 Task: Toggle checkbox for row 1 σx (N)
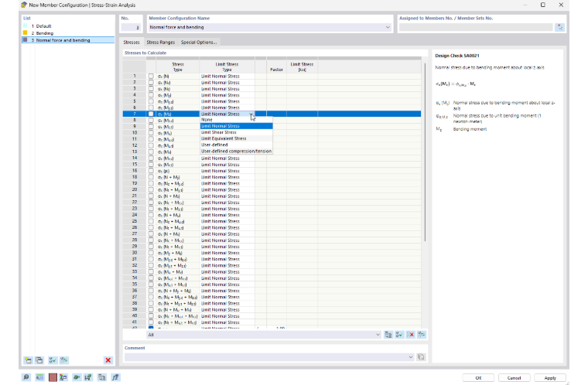coord(151,76)
